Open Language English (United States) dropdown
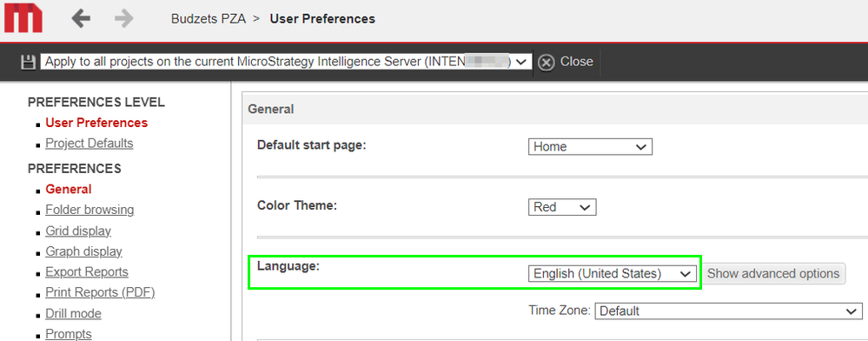Screen dimensions: 868x341 pos(613,273)
